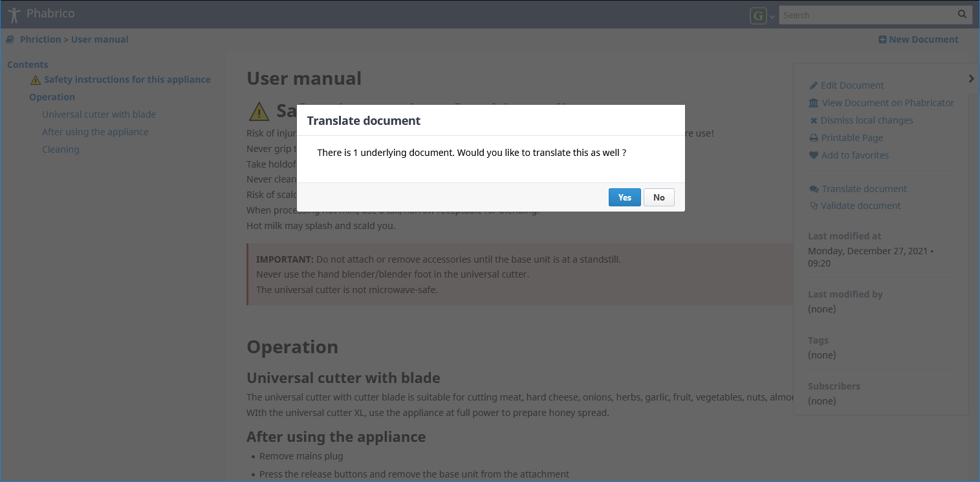The width and height of the screenshot is (980, 482).
Task: Open the green G user avatar
Action: click(x=757, y=16)
